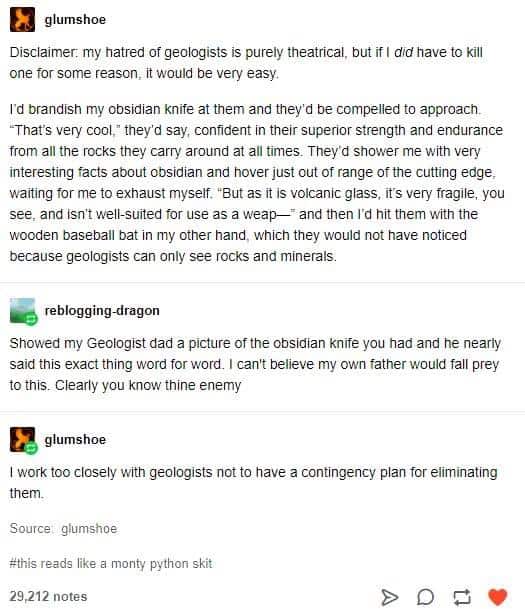Click the green reblog badge on reblogging-dragon's avatar
525x609 pixels.
[x=31, y=319]
